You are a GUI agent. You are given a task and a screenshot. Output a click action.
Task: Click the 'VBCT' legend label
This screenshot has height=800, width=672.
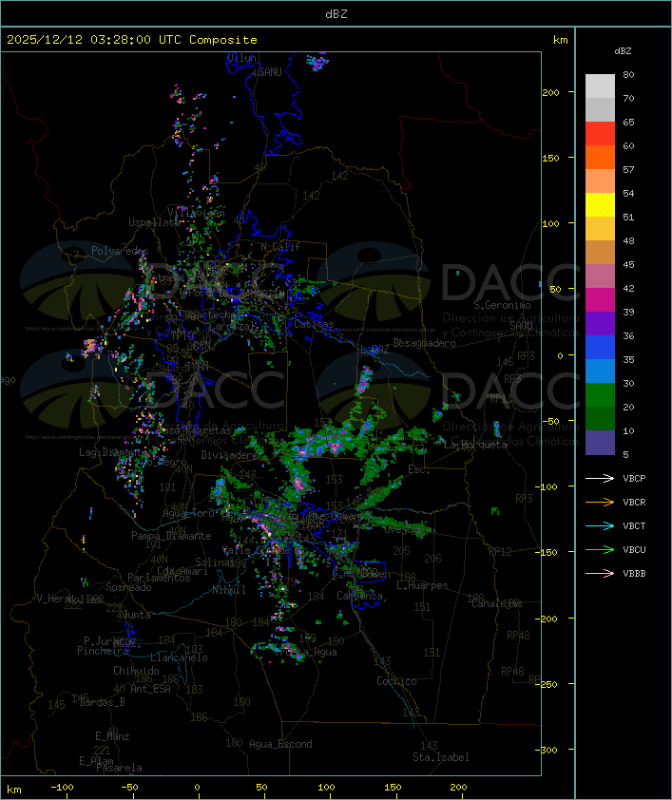[x=634, y=525]
